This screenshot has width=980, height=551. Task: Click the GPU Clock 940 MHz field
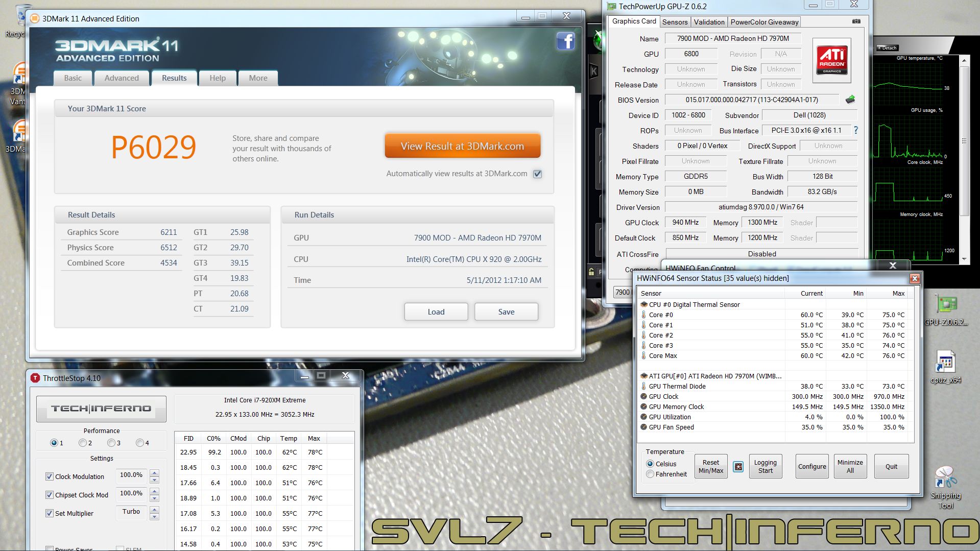pos(685,222)
